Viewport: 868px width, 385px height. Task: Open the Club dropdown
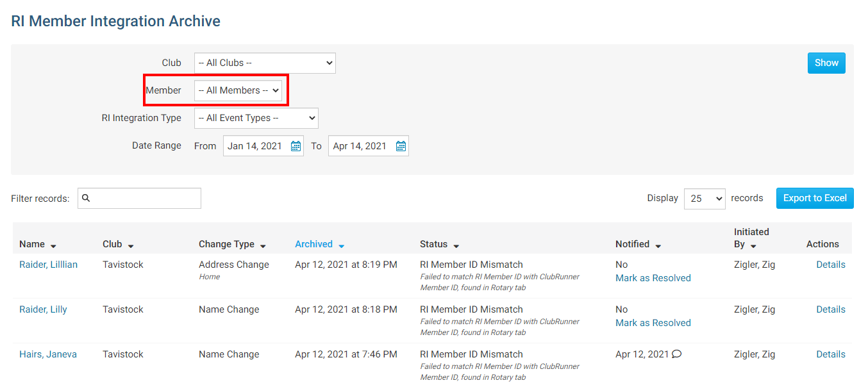coord(264,63)
